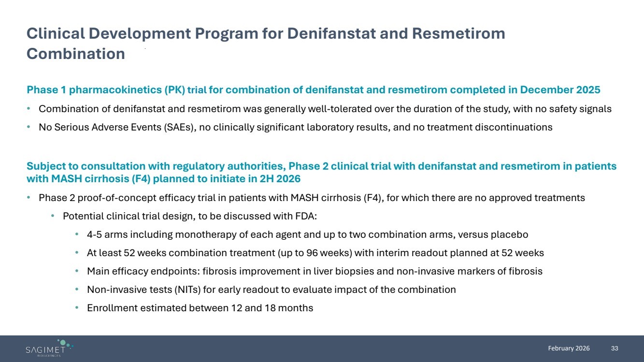Click the At least 52 weeks combination treatment bullet

point(315,253)
